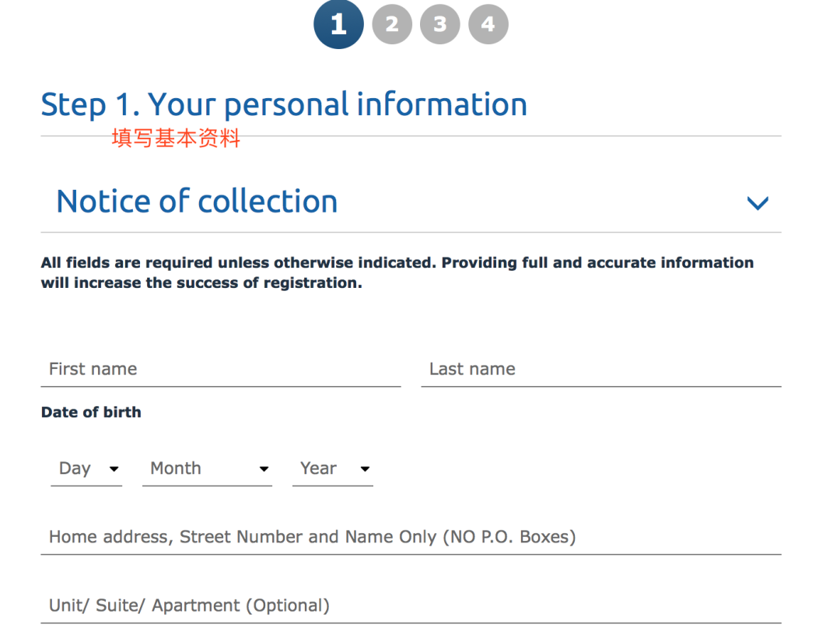Click the red Chinese annotation text

176,139
